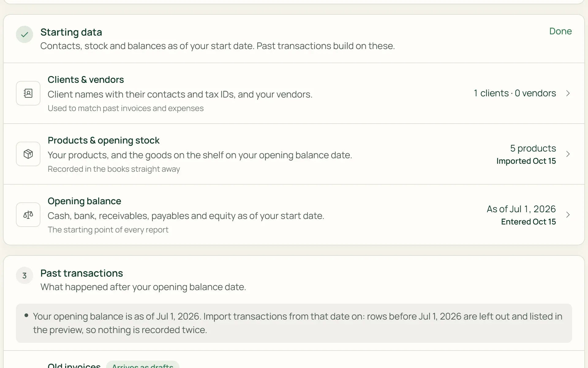
Task: Click the Done status on Starting data
Action: point(560,31)
